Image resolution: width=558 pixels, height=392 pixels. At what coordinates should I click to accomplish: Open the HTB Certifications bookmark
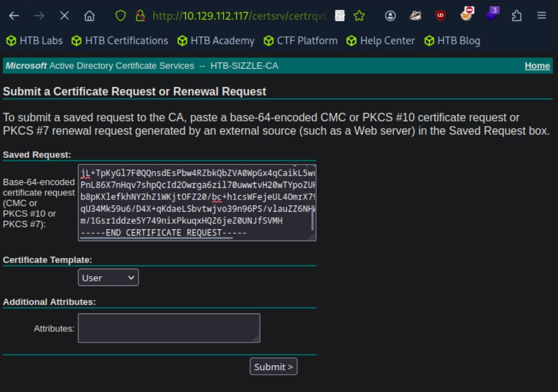pyautogui.click(x=120, y=41)
